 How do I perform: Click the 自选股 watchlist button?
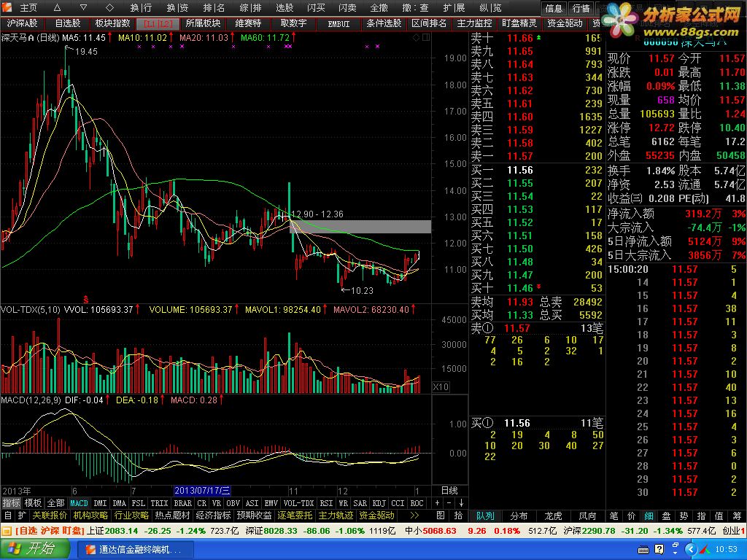coord(68,23)
